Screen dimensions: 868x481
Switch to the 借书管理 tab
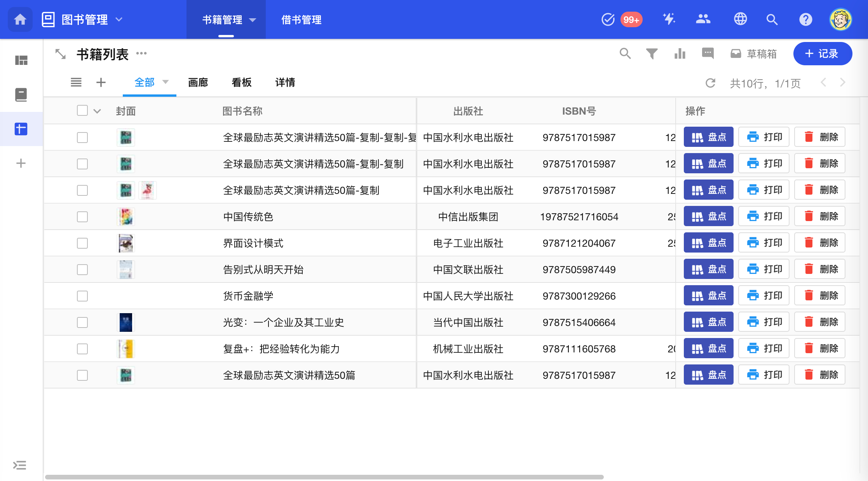point(301,19)
